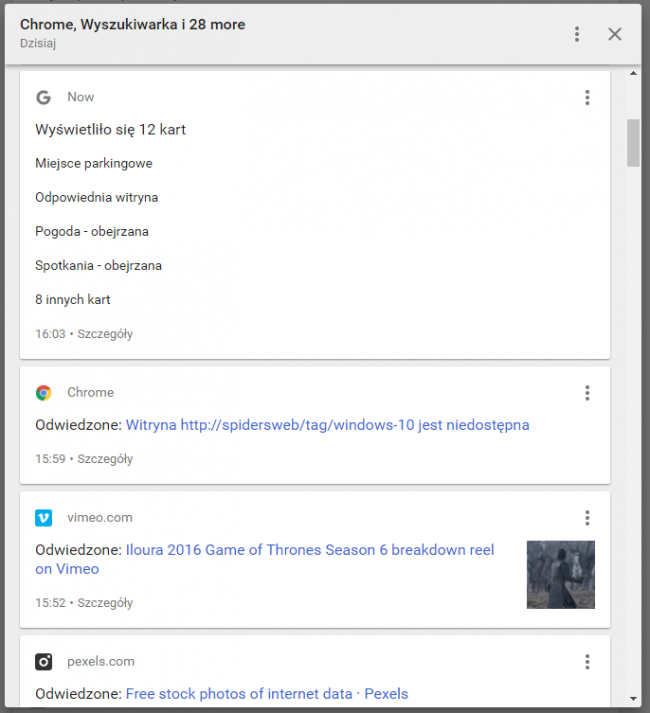Click the Game of Thrones video thumbnail
Screen dimensions: 650x713
(560, 575)
